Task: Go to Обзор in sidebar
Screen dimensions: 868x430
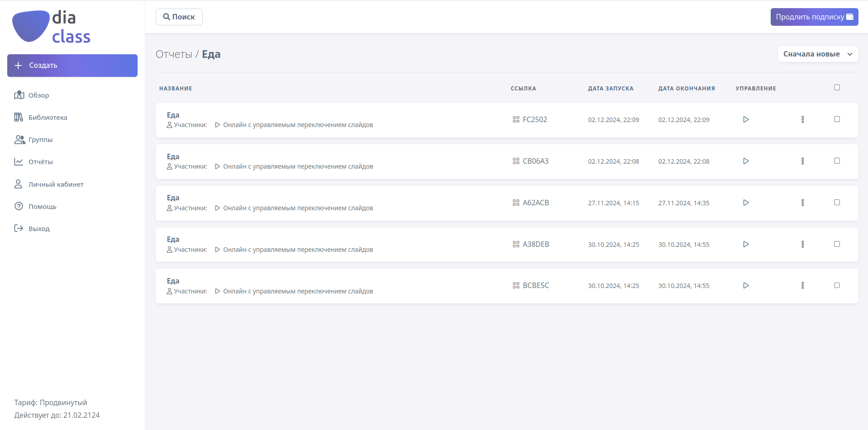Action: [x=32, y=95]
